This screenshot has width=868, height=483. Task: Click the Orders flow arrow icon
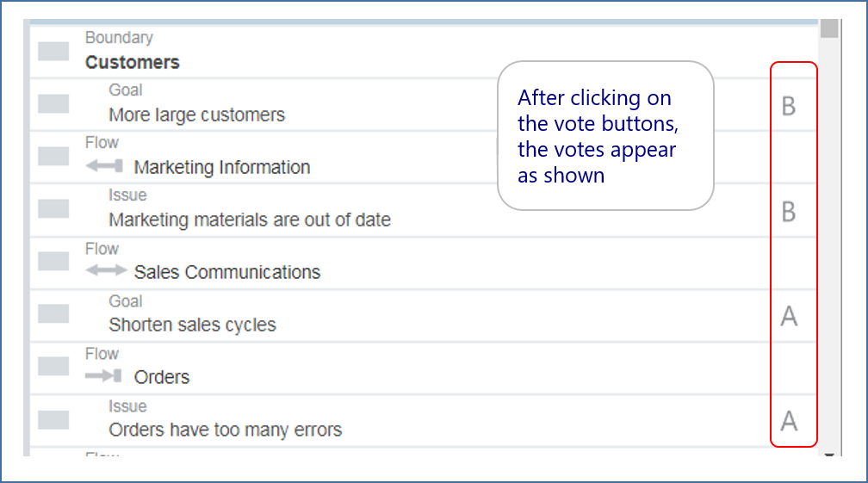tap(104, 376)
